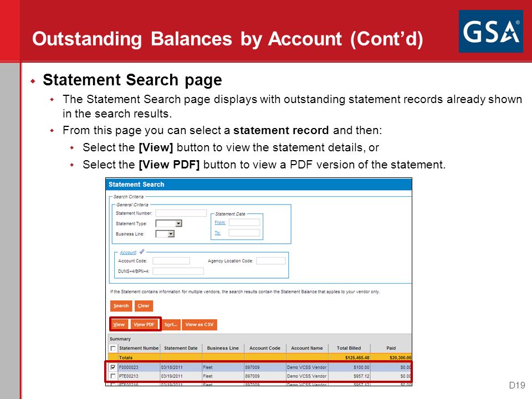Check the PTE00213 statement row checkbox

[x=113, y=376]
